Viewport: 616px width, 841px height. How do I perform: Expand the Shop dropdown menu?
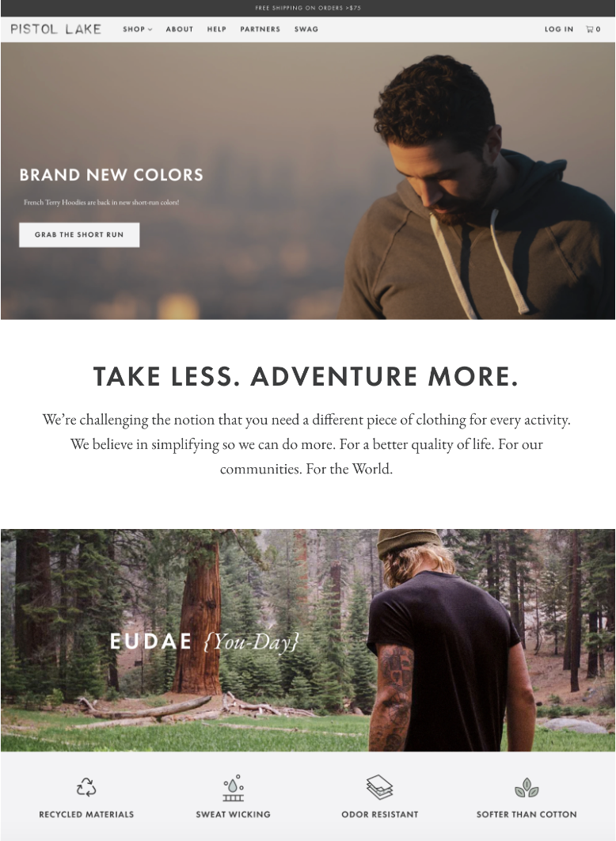coord(137,29)
